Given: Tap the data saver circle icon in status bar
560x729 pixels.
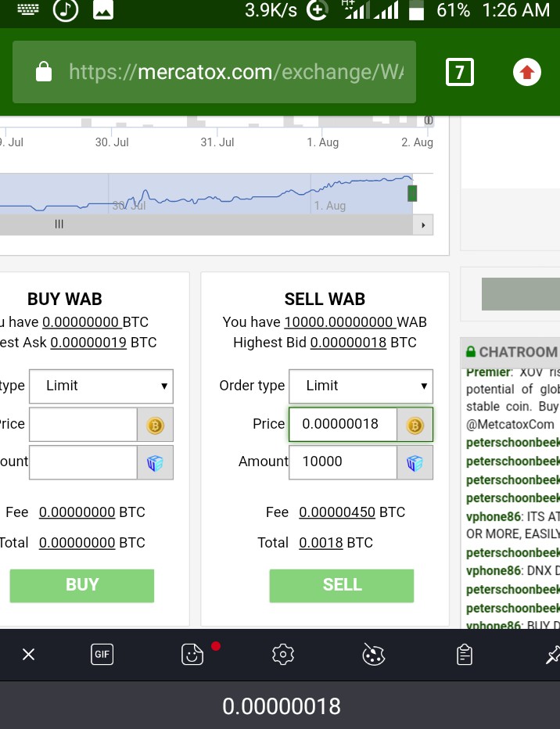Looking at the screenshot, I should [x=318, y=9].
